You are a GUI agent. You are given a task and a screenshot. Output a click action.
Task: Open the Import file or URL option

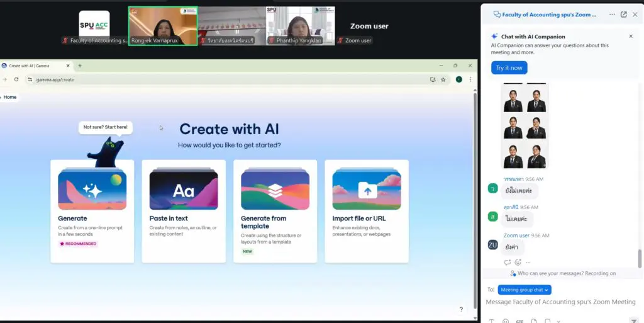(366, 211)
